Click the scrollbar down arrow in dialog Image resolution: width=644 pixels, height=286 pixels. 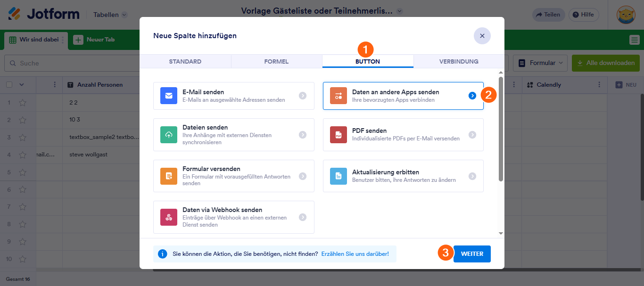[x=501, y=233]
